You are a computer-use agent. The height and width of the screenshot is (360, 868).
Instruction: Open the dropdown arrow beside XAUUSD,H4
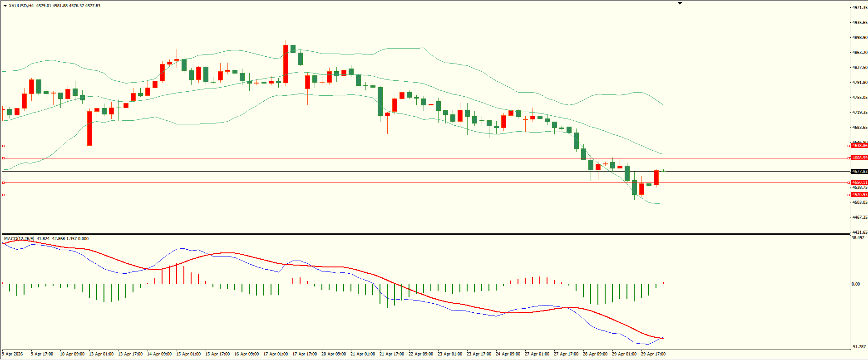pos(5,6)
